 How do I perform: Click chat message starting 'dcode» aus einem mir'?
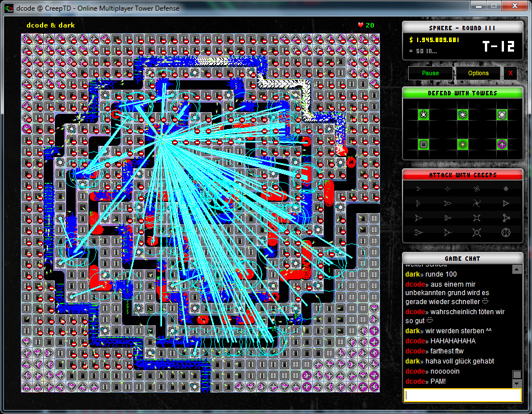(447, 293)
